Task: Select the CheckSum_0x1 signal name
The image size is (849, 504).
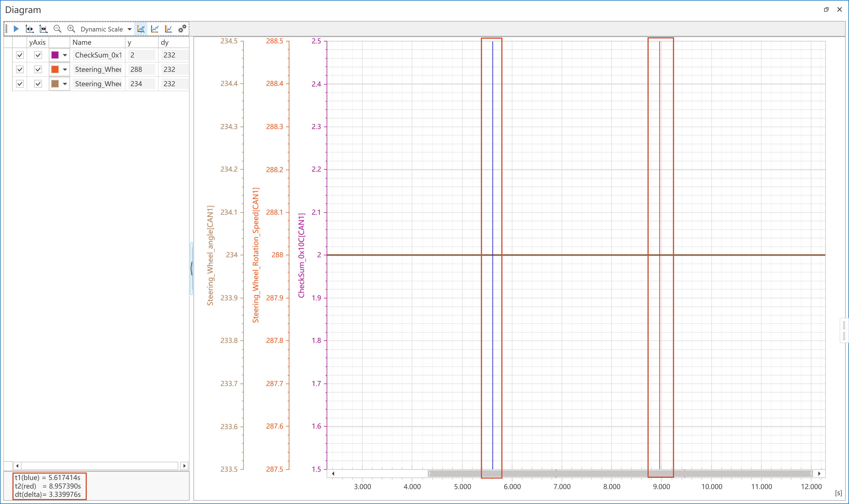Action: [98, 55]
